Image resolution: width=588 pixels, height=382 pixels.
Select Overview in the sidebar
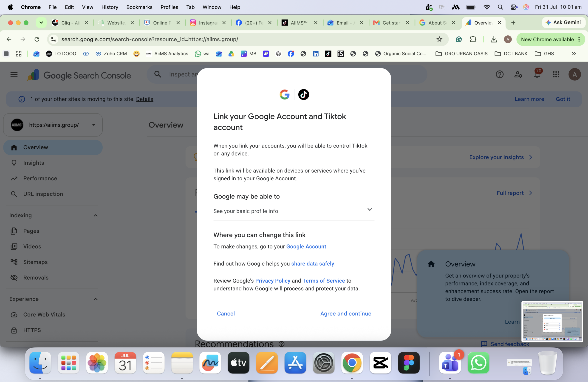point(53,147)
